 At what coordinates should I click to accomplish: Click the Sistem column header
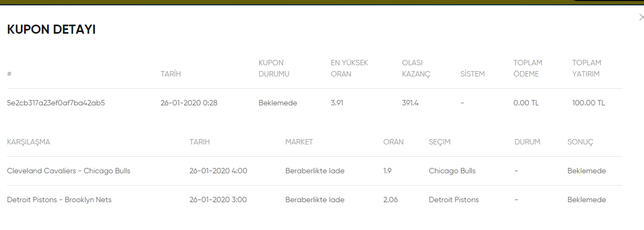point(472,74)
